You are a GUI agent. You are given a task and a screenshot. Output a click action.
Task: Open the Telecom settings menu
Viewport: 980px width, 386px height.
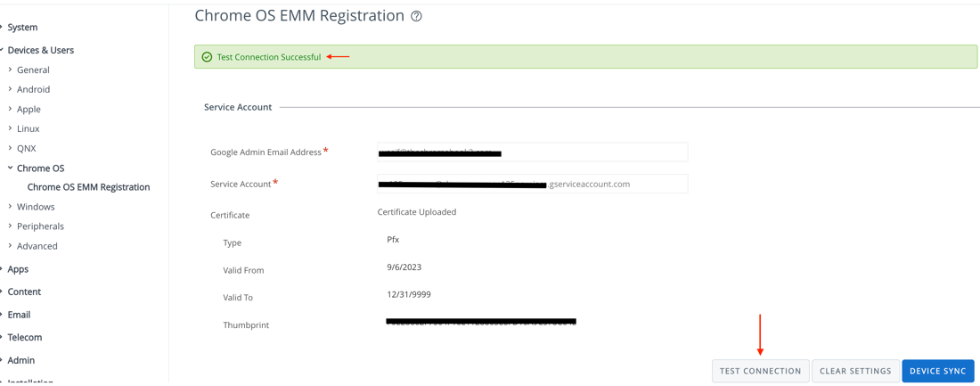point(25,337)
